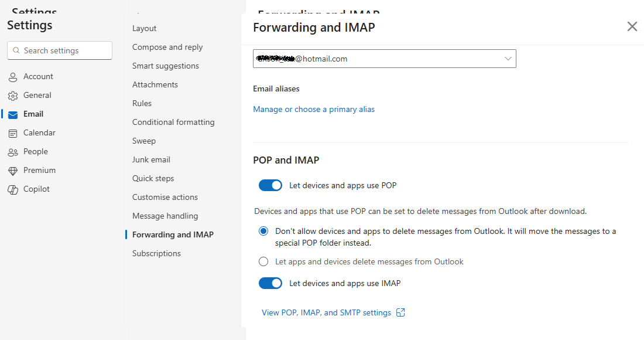Viewport: 644px width, 340px height.
Task: Disable Let devices and apps use POP
Action: 270,186
